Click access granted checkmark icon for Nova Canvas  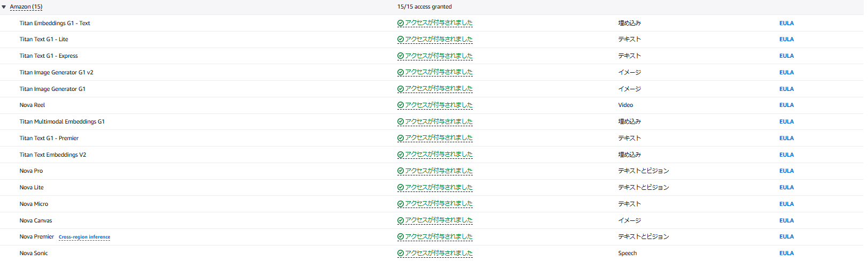tap(401, 221)
